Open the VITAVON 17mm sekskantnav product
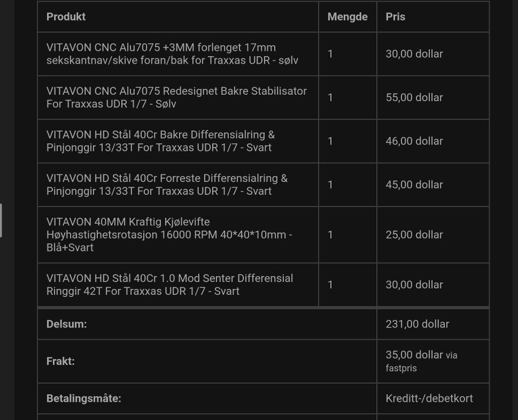Viewport: 518px width, 420px height. pyautogui.click(x=172, y=54)
